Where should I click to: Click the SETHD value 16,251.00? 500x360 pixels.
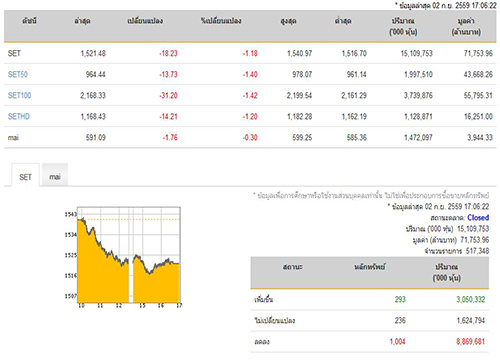pyautogui.click(x=478, y=116)
